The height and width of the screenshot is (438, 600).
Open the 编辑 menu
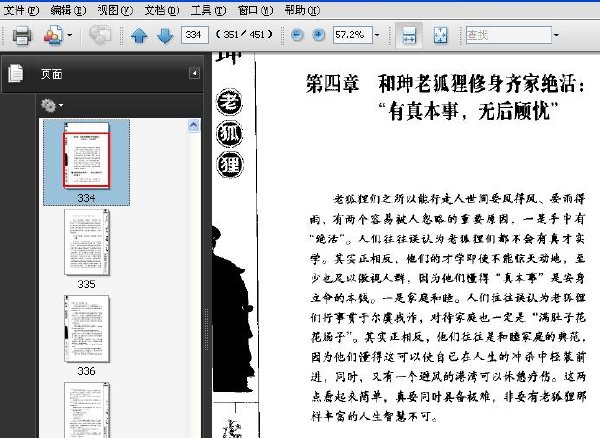(68, 10)
